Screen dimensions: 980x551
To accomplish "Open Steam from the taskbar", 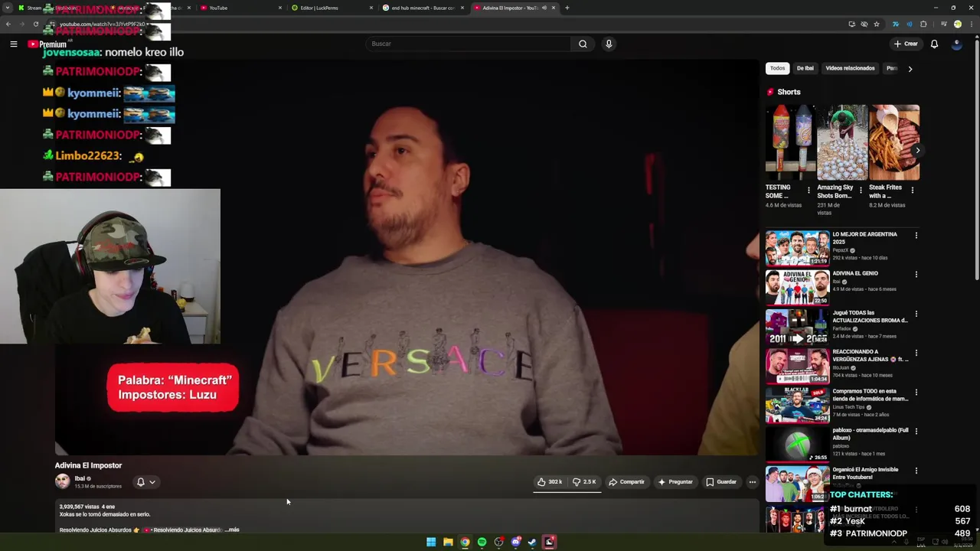I will tap(532, 542).
